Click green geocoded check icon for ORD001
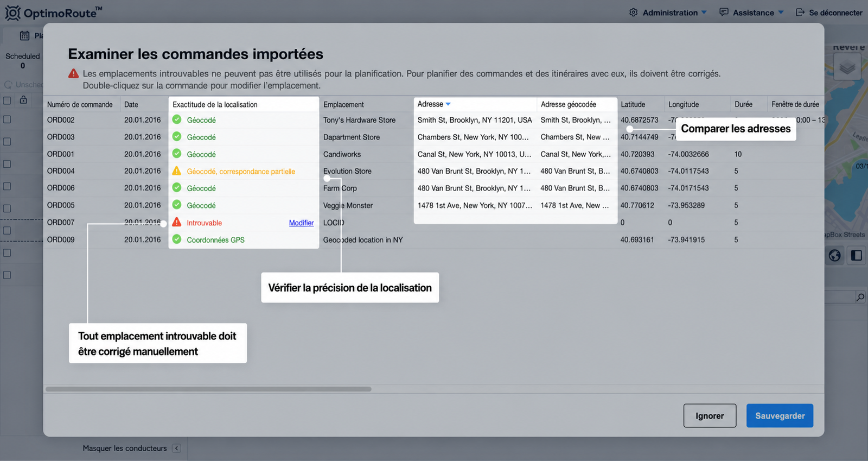The width and height of the screenshot is (868, 461). 177,154
